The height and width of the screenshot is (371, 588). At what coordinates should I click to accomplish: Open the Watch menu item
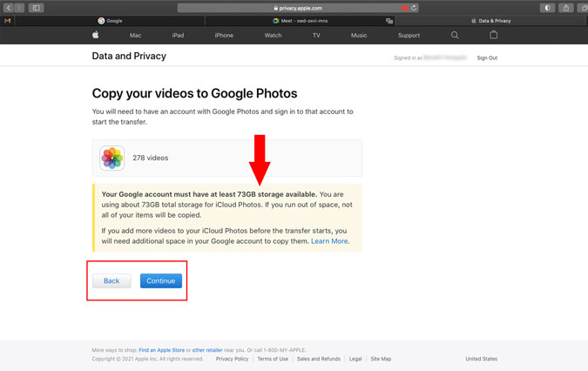[273, 35]
